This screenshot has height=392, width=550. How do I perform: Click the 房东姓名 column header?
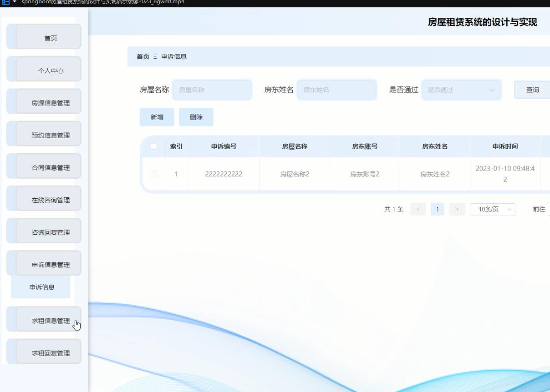tap(435, 146)
